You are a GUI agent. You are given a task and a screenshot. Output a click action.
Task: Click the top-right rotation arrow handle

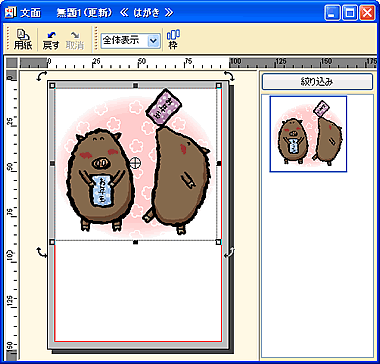(x=229, y=76)
